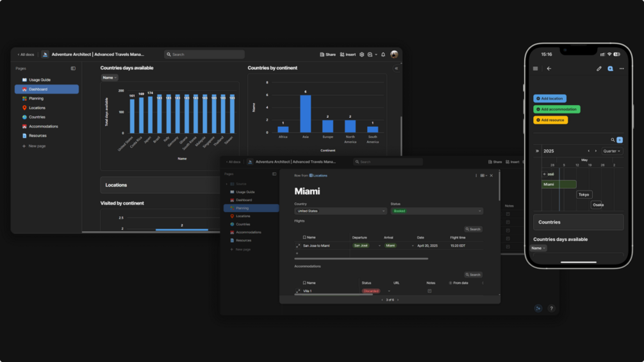Click the 15:20 EDT flight time cell

(x=458, y=246)
